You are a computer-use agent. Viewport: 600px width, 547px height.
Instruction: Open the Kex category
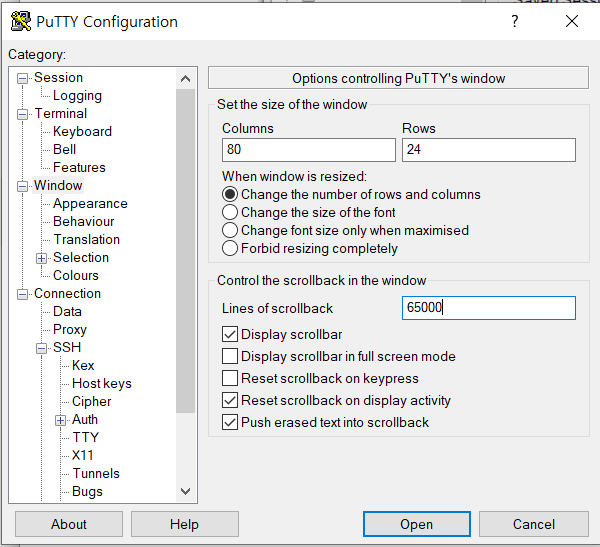click(83, 365)
